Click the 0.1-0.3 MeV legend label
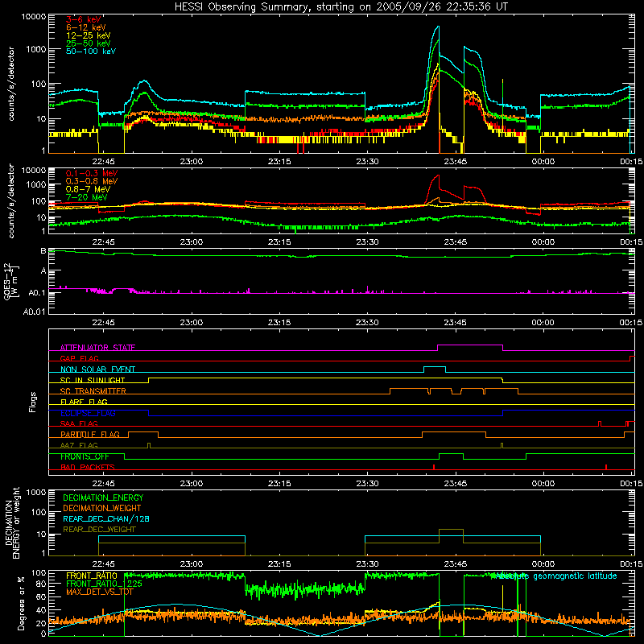This screenshot has height=644, width=644. [92, 173]
